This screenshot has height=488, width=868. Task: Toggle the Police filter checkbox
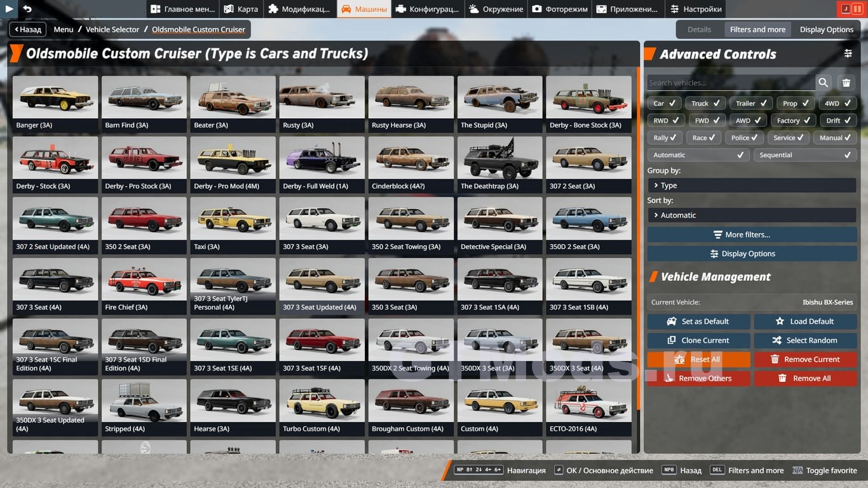pos(745,138)
